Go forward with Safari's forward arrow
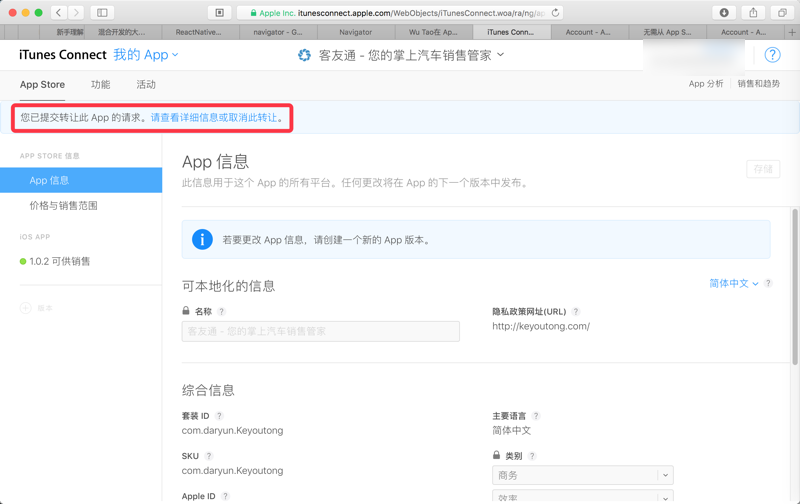800x504 pixels. point(76,13)
